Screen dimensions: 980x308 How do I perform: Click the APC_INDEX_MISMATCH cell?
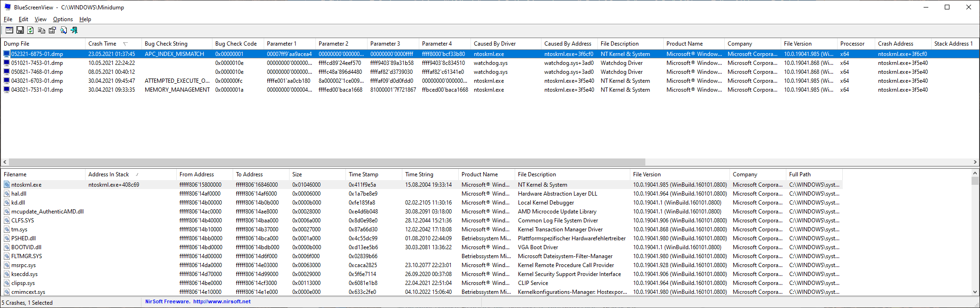click(x=174, y=54)
